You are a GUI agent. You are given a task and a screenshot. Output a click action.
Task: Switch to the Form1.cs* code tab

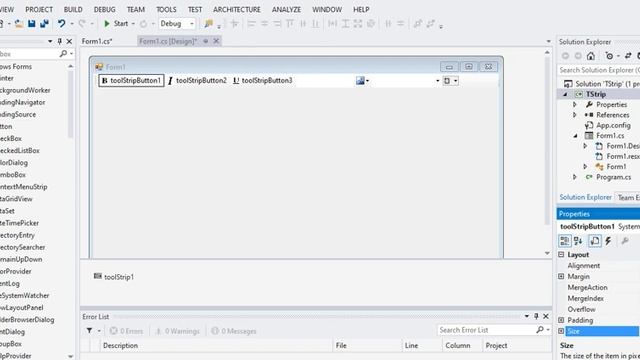97,41
